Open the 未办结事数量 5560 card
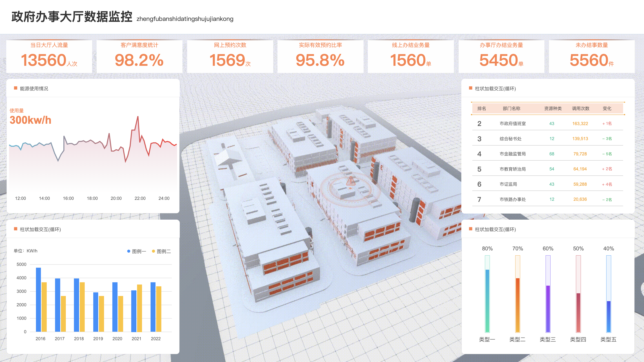The width and height of the screenshot is (644, 362). coord(591,56)
